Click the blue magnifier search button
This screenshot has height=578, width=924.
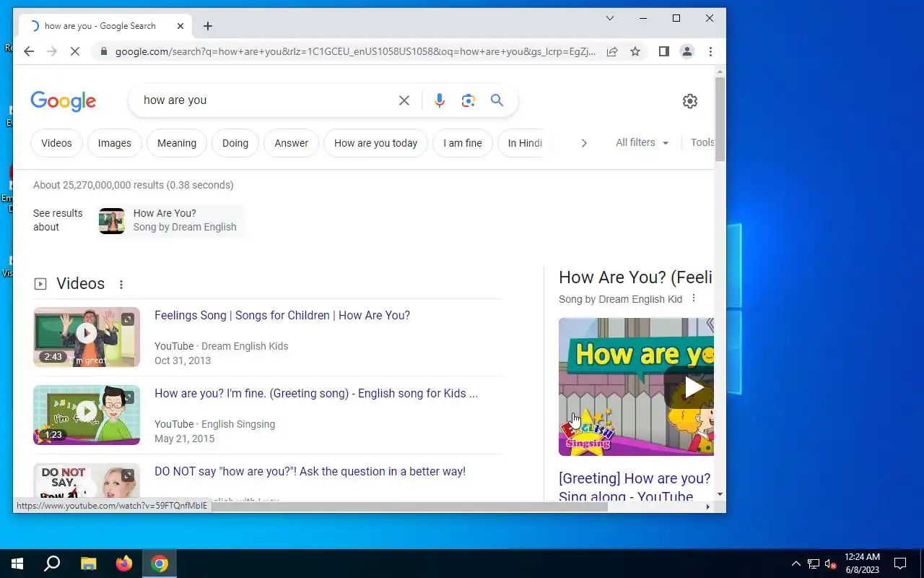[x=497, y=100]
